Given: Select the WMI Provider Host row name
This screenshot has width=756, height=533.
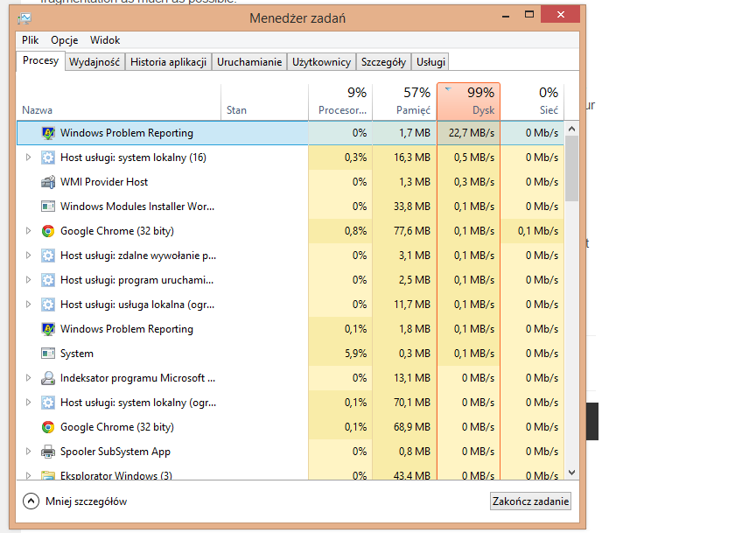Looking at the screenshot, I should click(x=104, y=182).
